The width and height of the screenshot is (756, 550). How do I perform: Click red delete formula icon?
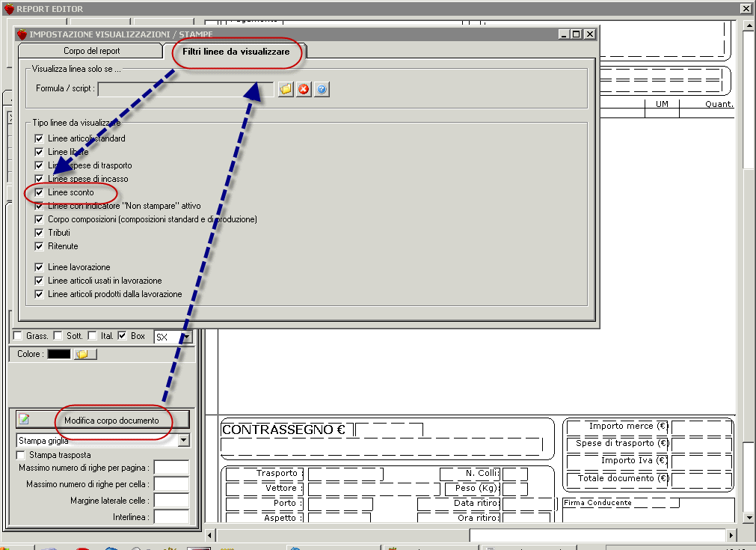(x=304, y=90)
